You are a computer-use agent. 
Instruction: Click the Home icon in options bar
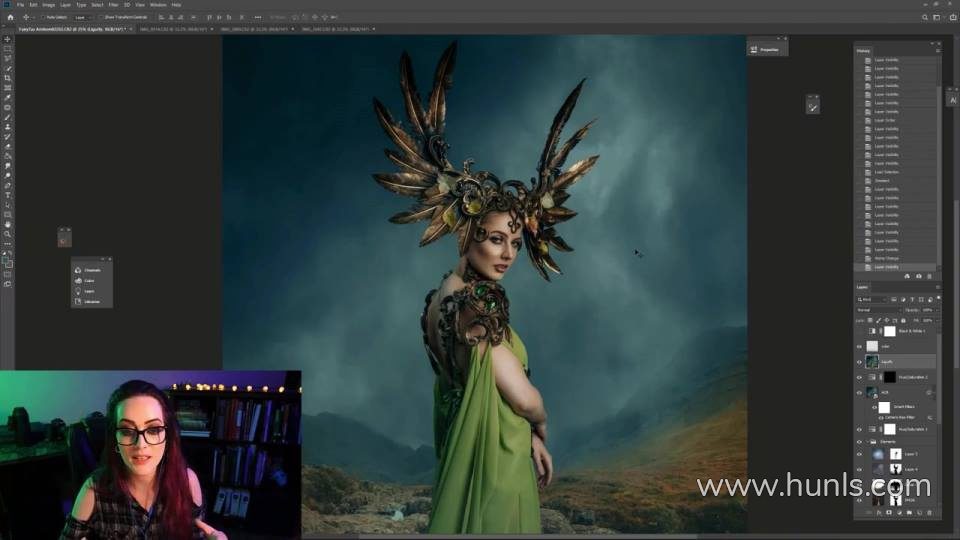pyautogui.click(x=10, y=17)
